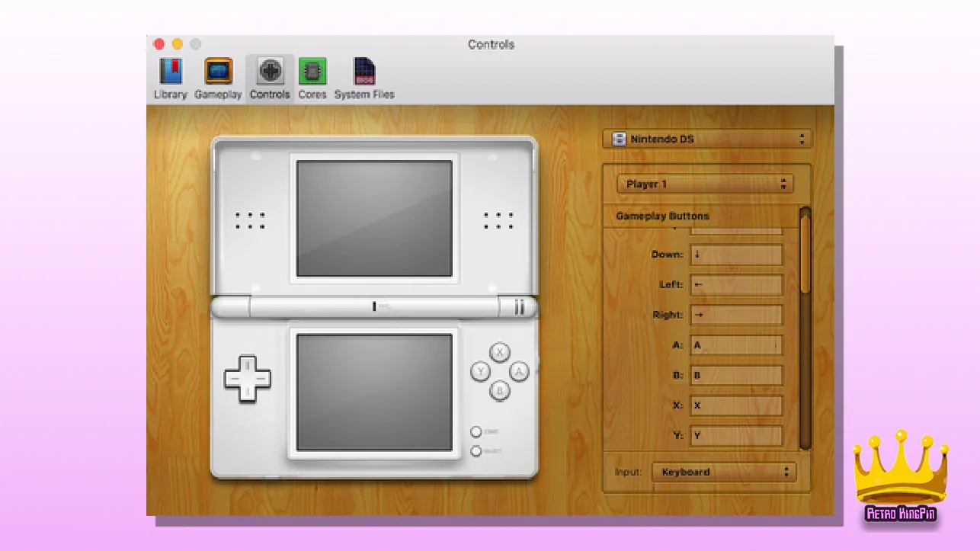Screen dimensions: 980x551
Task: Click the Left key binding field
Action: pyautogui.click(x=737, y=285)
